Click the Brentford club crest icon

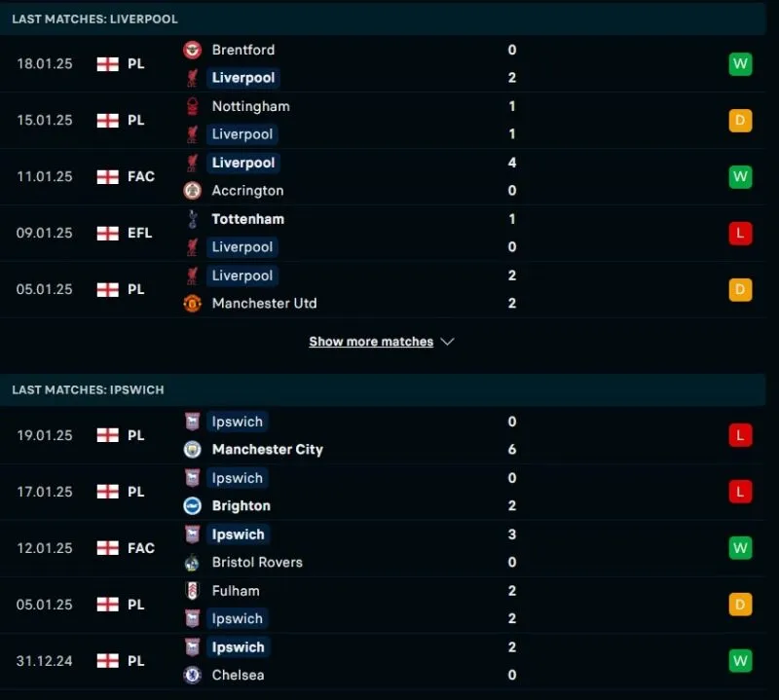pyautogui.click(x=193, y=50)
